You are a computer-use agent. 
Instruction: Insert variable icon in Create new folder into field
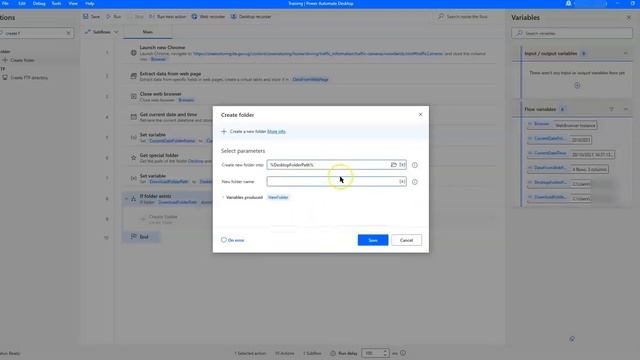402,165
